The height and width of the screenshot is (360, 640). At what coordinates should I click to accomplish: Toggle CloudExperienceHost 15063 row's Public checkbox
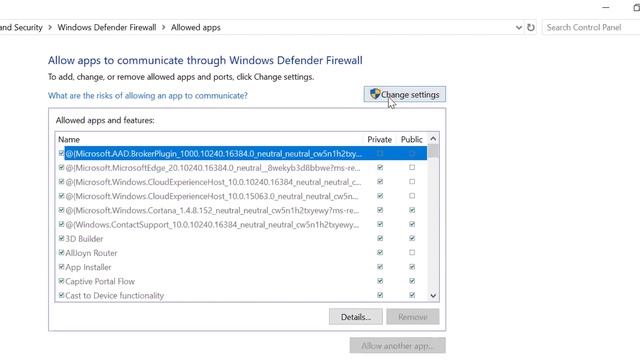(412, 196)
